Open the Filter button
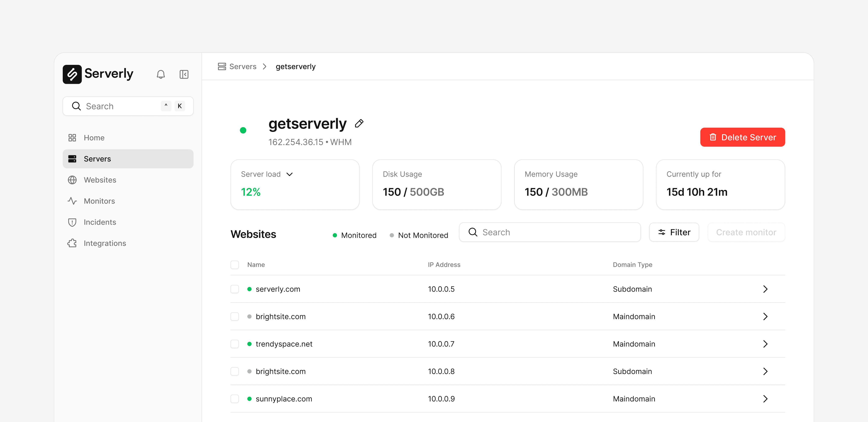The image size is (868, 422). 674,232
